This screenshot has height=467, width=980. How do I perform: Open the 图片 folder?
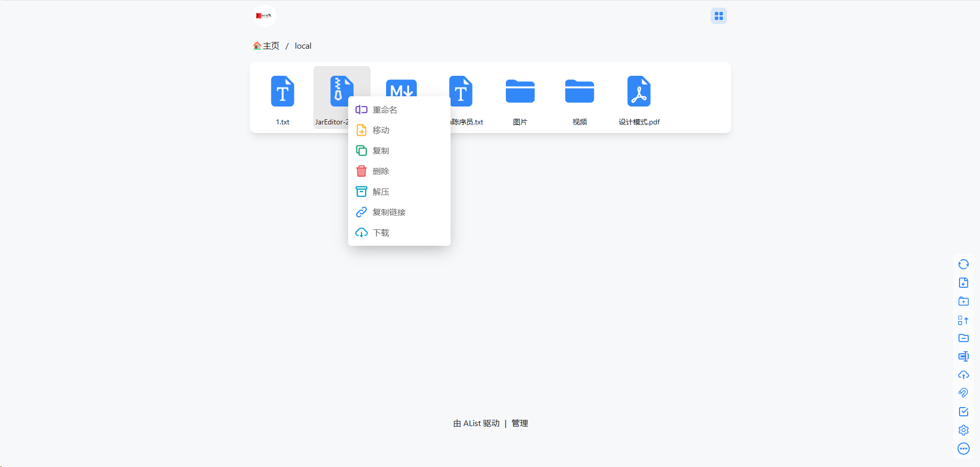coord(520,98)
